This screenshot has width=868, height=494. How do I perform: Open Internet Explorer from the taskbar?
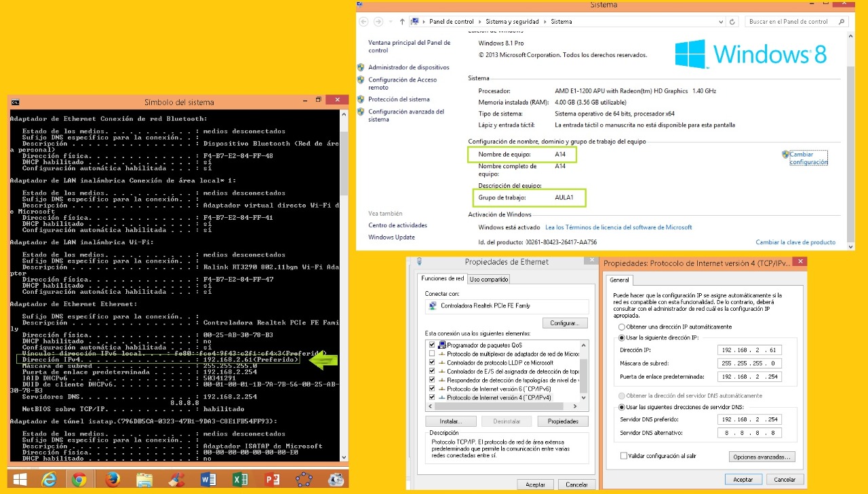tap(49, 479)
